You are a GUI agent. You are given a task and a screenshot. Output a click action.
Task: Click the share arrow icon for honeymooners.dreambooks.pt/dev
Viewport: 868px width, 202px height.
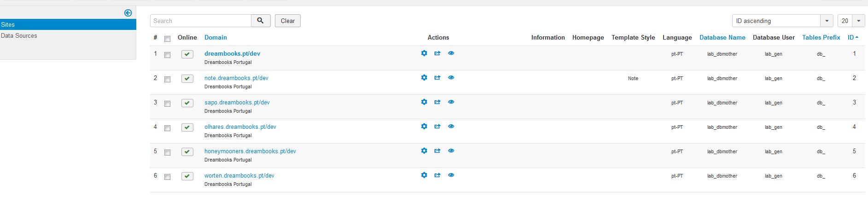pyautogui.click(x=437, y=151)
